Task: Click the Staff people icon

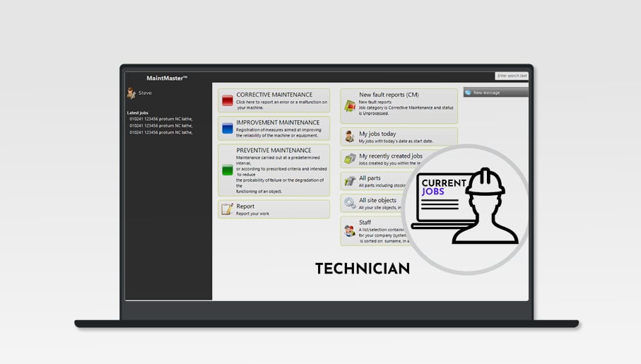Action: point(350,230)
